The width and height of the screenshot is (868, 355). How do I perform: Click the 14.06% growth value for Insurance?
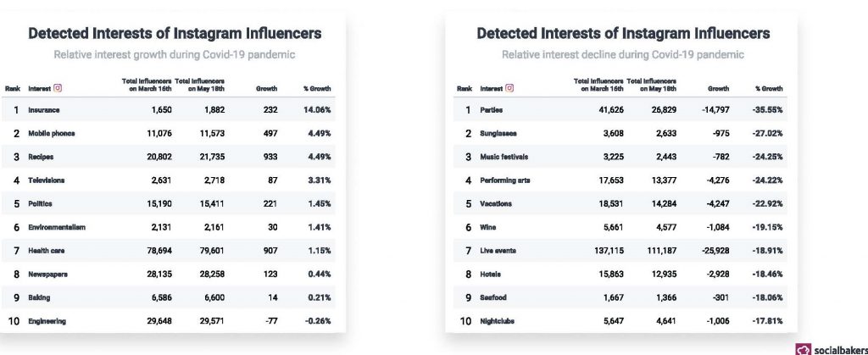pos(317,110)
